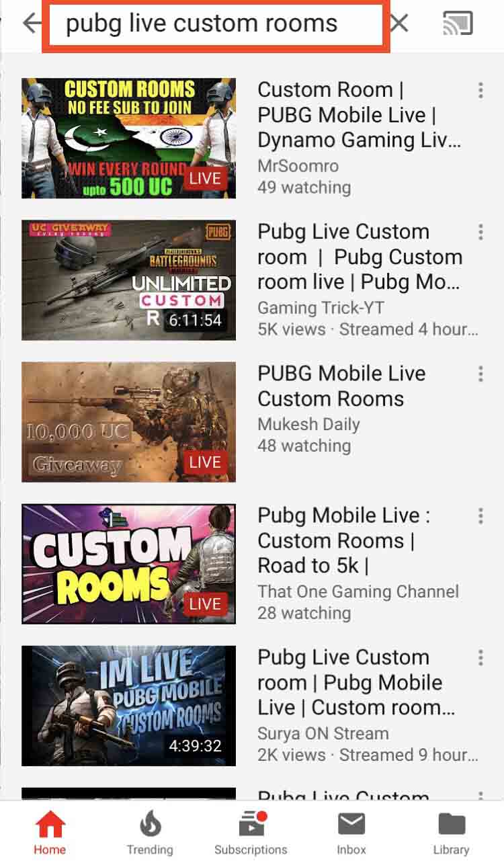Open the Trending flame icon
Viewport: 504px width, 863px height.
point(150,824)
